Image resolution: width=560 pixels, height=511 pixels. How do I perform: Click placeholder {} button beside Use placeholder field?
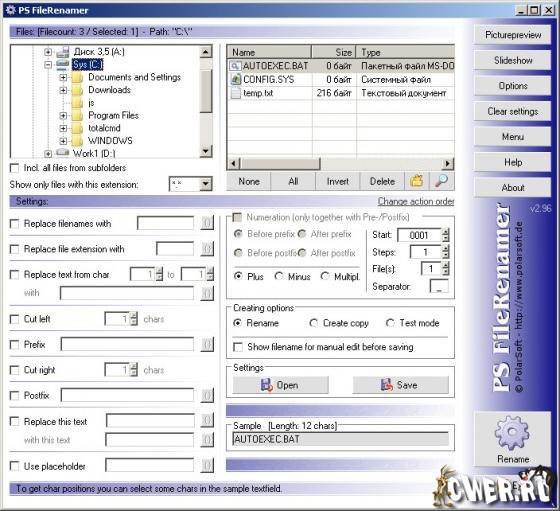pos(207,466)
